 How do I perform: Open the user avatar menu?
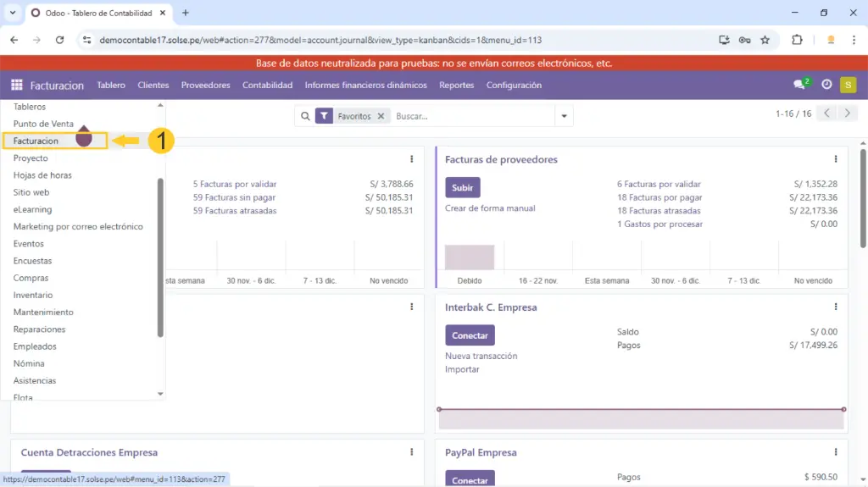coord(848,85)
